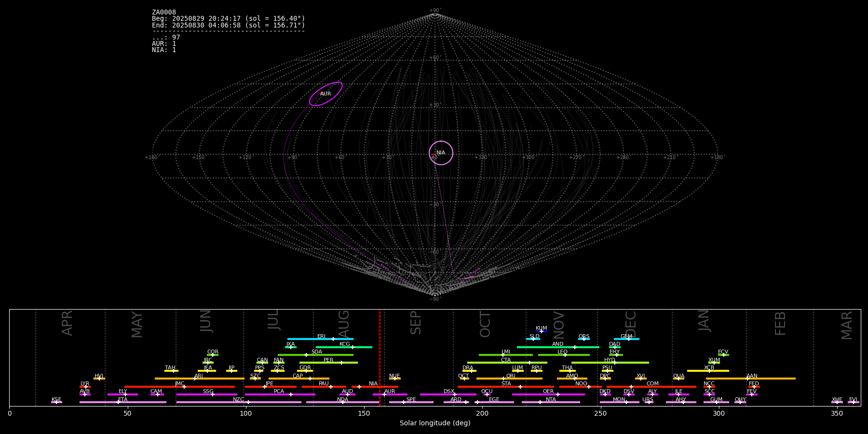Click the DSX shower bar label
868x434 pixels.
click(x=449, y=392)
